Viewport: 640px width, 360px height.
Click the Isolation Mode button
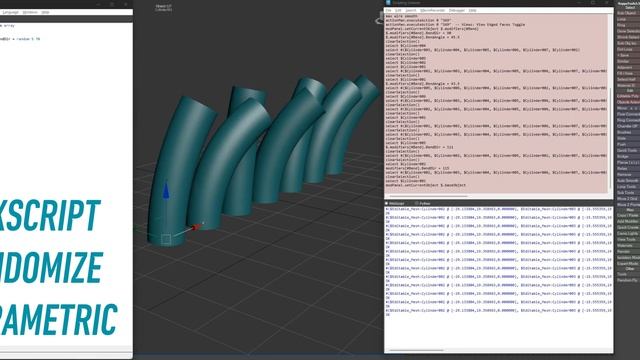click(x=628, y=258)
